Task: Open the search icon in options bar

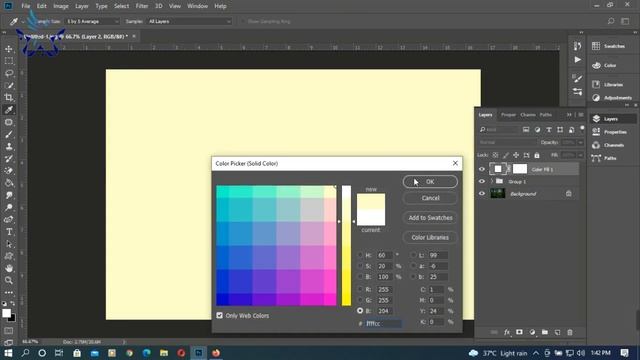Action: [611, 21]
